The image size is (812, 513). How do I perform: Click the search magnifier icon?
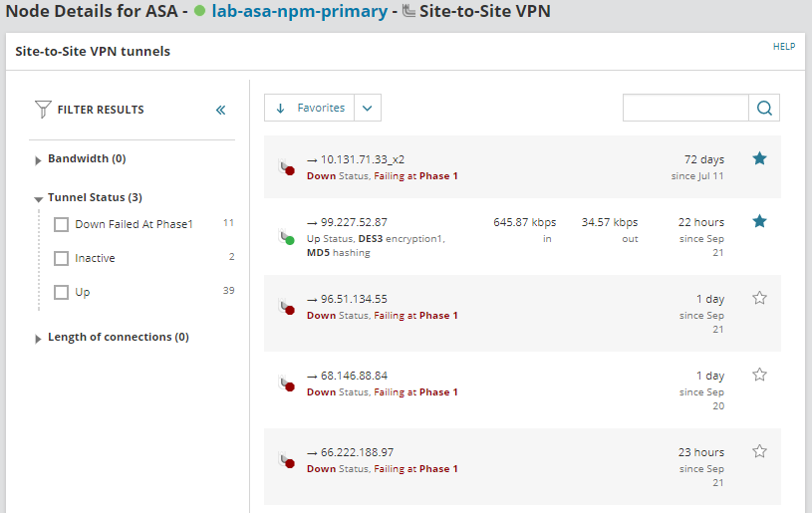coord(764,109)
